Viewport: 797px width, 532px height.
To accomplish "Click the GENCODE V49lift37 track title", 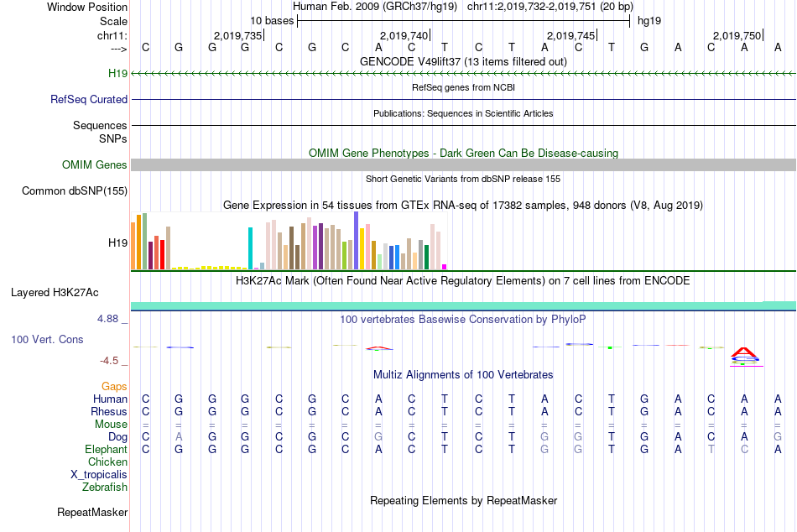I will [x=464, y=61].
